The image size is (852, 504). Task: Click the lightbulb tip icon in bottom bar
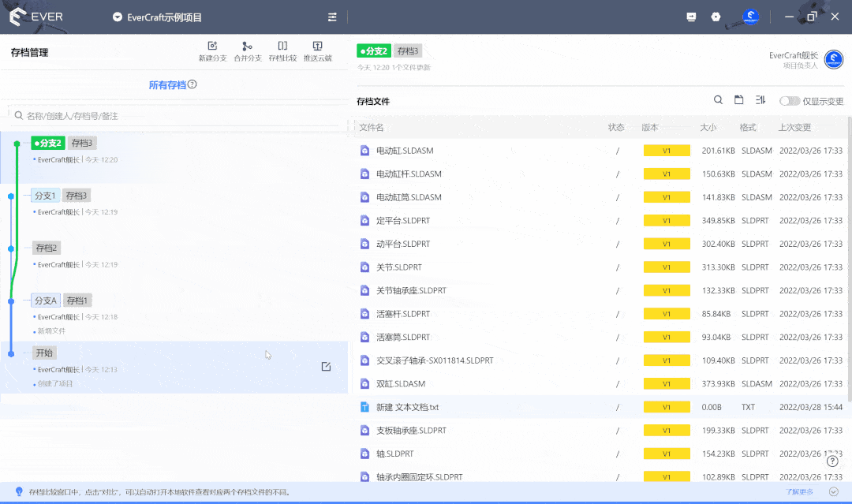click(19, 491)
